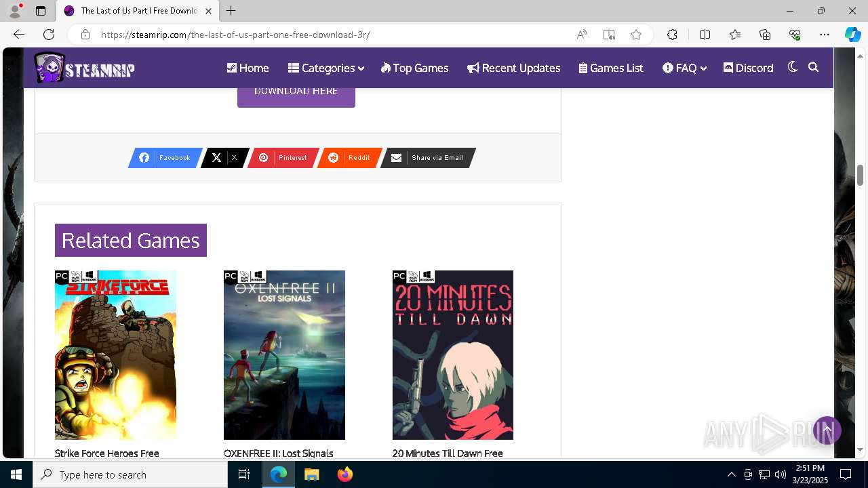The width and height of the screenshot is (868, 488).
Task: Toggle dark mode moon icon
Action: [x=792, y=67]
